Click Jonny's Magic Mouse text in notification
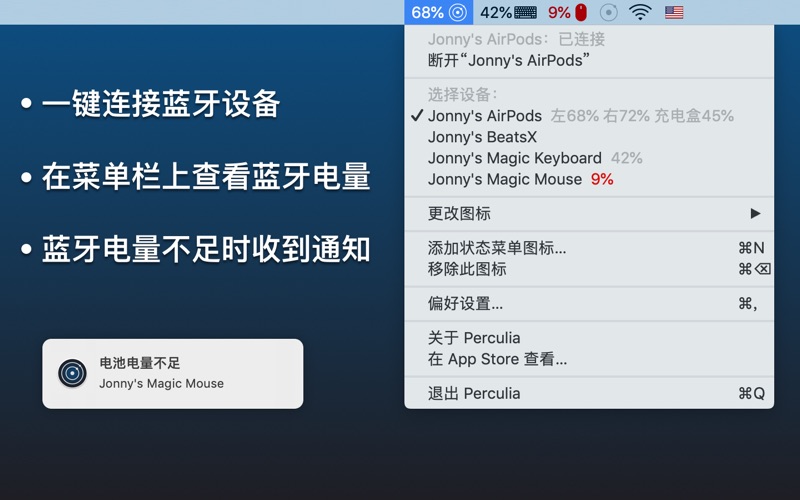 pos(161,384)
